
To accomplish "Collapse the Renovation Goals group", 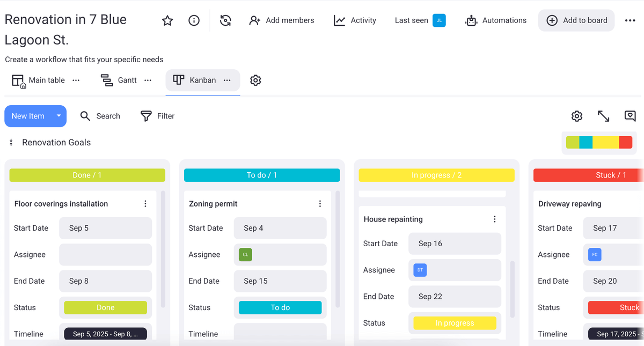I will [x=11, y=143].
